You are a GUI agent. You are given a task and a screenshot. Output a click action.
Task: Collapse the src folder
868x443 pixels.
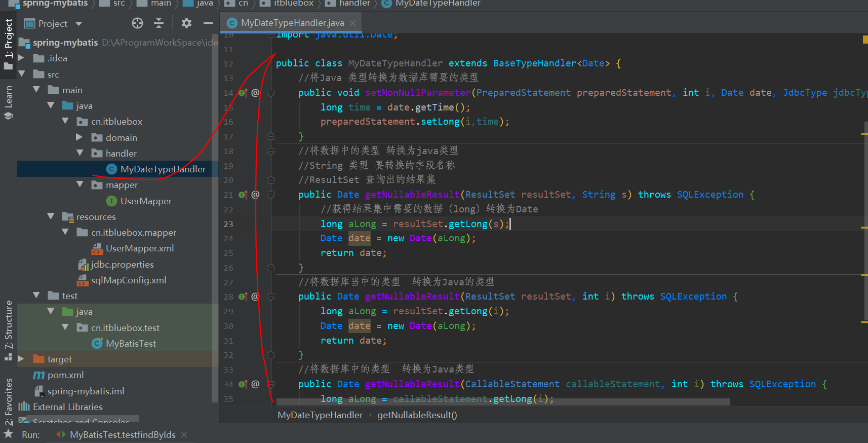pos(21,74)
